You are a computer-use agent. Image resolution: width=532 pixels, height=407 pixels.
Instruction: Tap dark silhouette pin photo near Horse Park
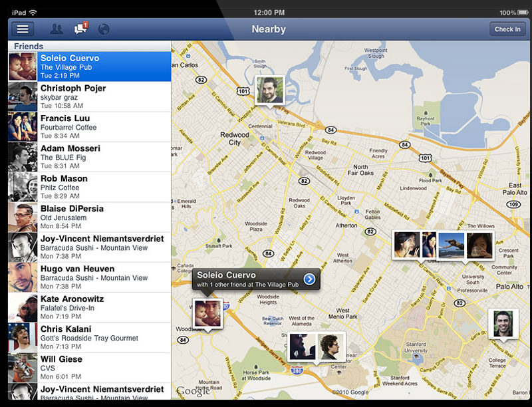click(303, 346)
